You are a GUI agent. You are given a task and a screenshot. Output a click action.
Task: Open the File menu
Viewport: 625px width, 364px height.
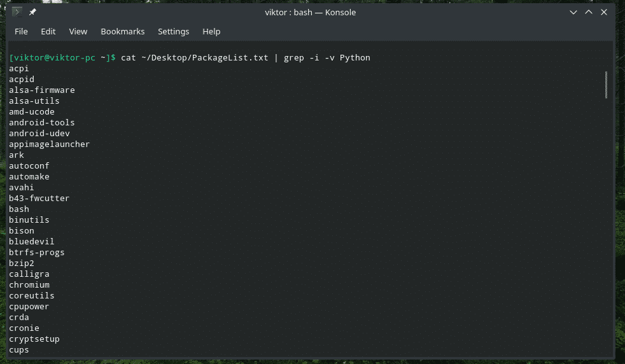21,31
